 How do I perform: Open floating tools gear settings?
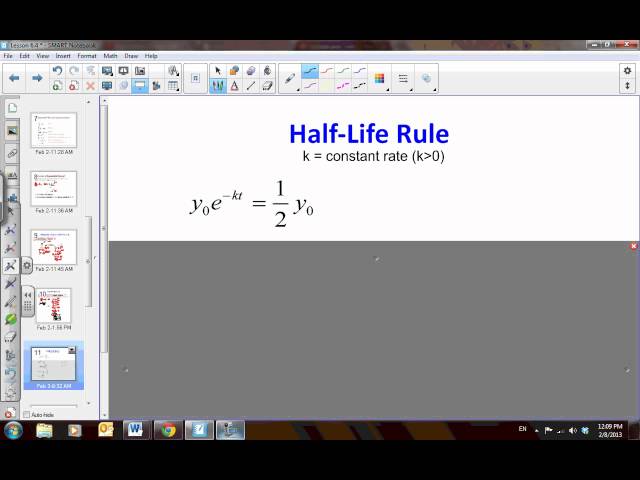pos(27,266)
